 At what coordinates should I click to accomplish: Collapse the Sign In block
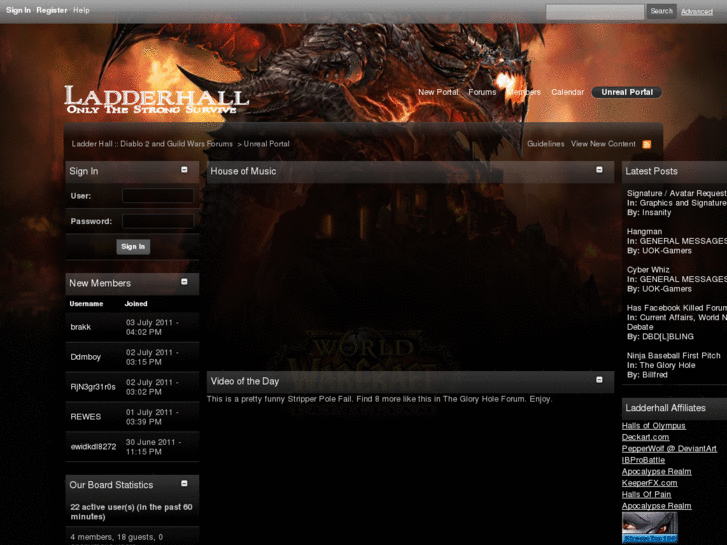pyautogui.click(x=184, y=170)
